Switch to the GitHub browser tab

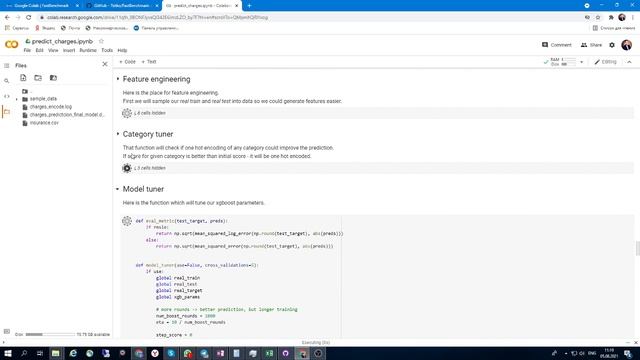(x=122, y=6)
